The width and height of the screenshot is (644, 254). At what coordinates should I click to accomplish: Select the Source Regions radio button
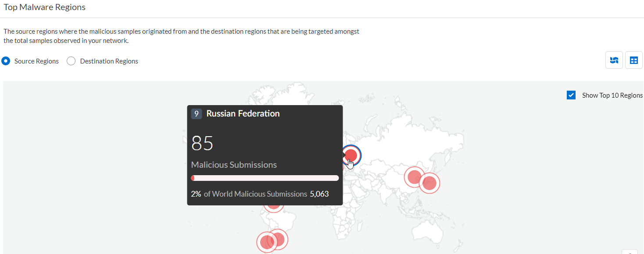coord(6,61)
